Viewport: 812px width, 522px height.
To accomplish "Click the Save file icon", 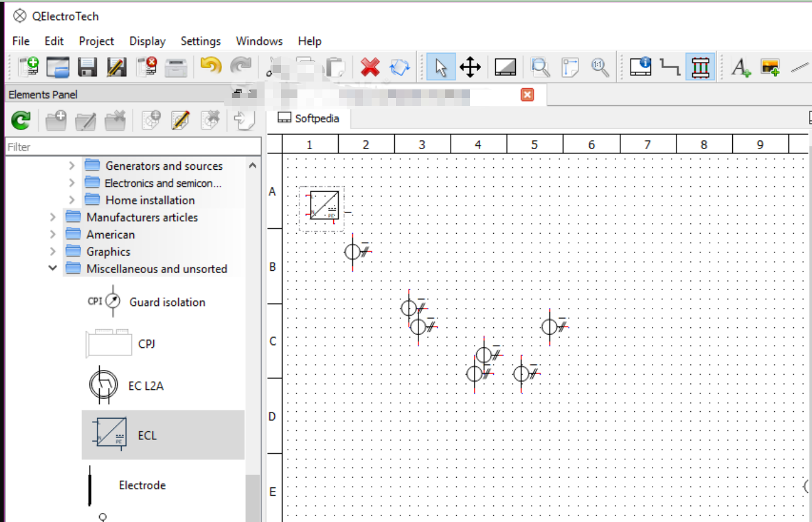I will tap(88, 67).
